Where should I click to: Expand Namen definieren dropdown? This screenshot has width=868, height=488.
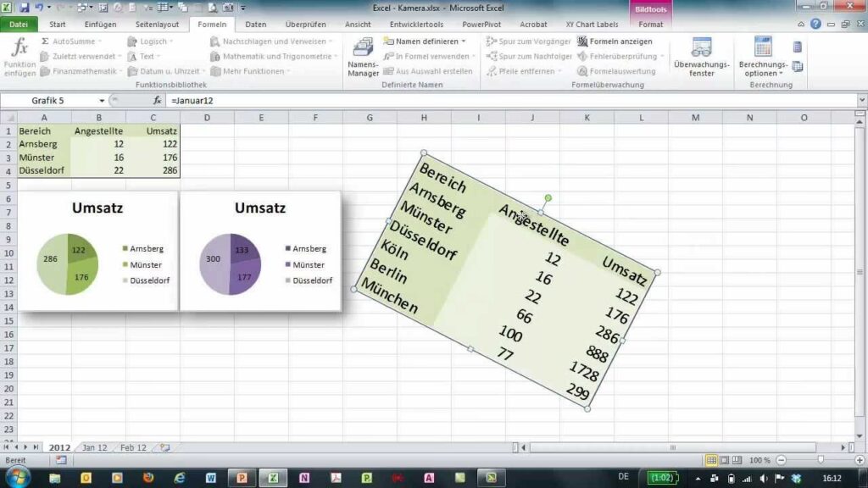[464, 41]
